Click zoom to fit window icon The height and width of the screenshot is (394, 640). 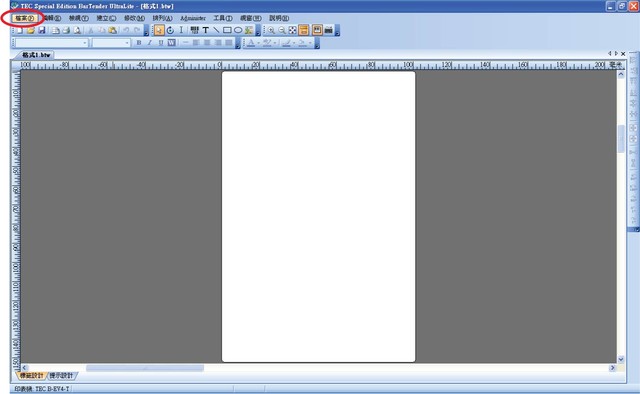(293, 30)
